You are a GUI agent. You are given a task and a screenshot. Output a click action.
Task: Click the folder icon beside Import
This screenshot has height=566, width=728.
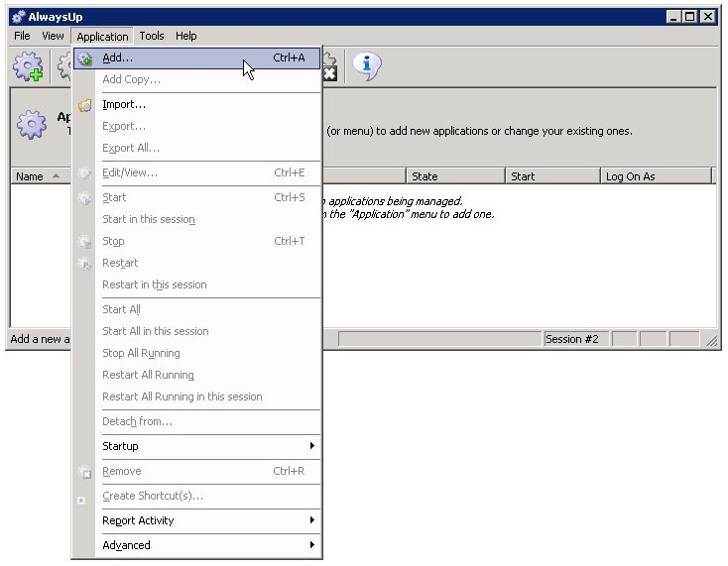[85, 104]
